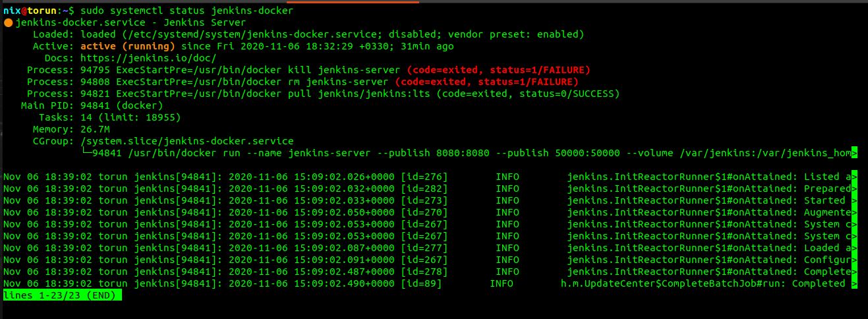Click the timestamp '2020-11-06 15:09:02.487+0000'
Image resolution: width=868 pixels, height=319 pixels.
[x=312, y=272]
